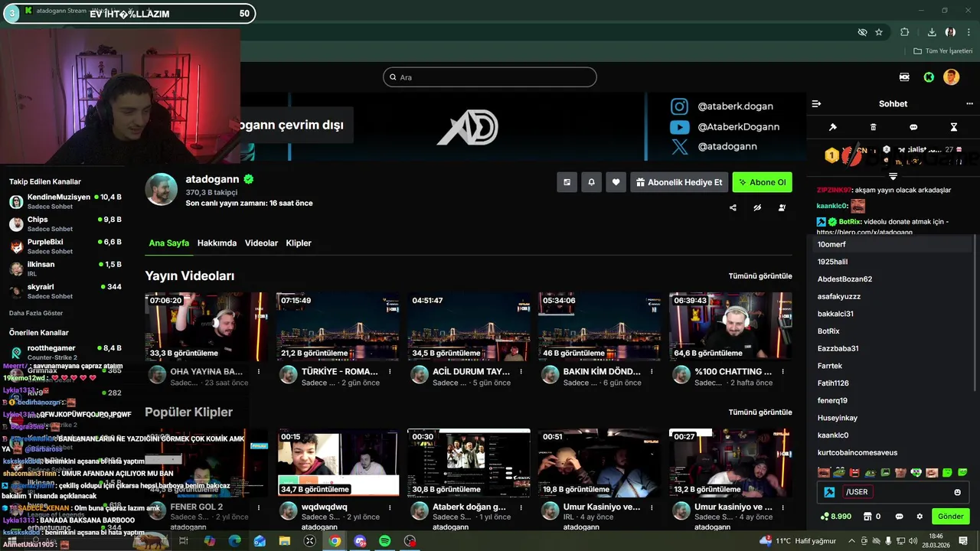Open options for FENER GOL 2 clip

(x=259, y=507)
